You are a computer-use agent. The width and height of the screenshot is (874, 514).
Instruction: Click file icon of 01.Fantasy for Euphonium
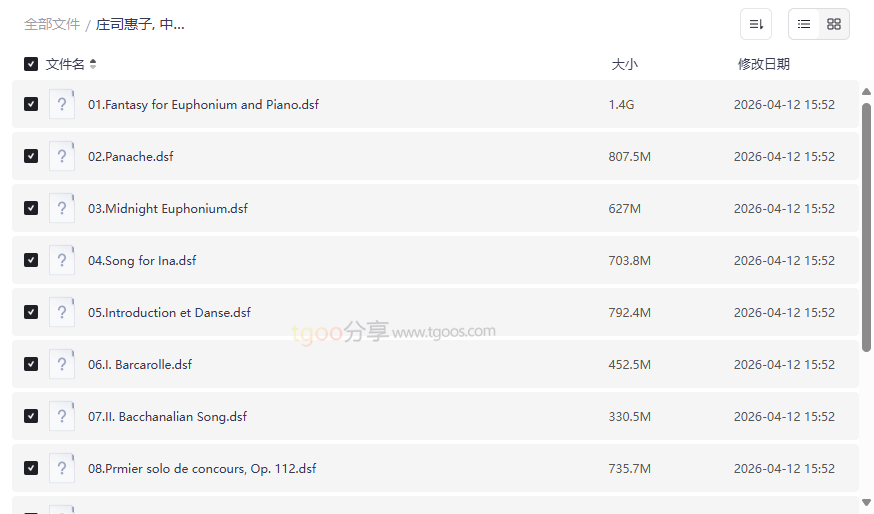click(x=62, y=104)
